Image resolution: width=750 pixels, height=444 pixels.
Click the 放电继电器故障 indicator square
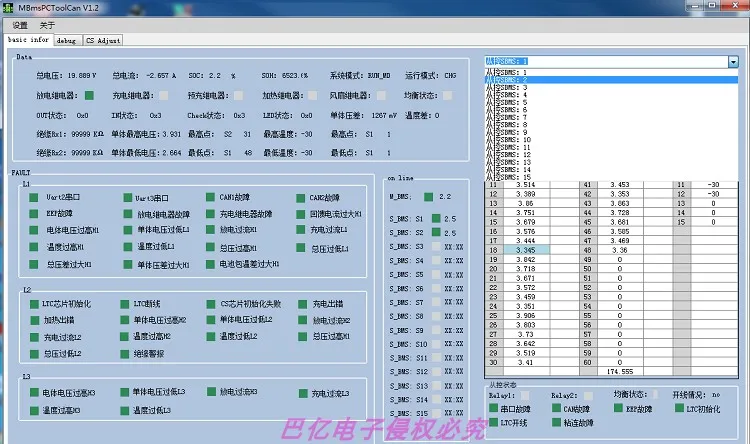coord(128,214)
